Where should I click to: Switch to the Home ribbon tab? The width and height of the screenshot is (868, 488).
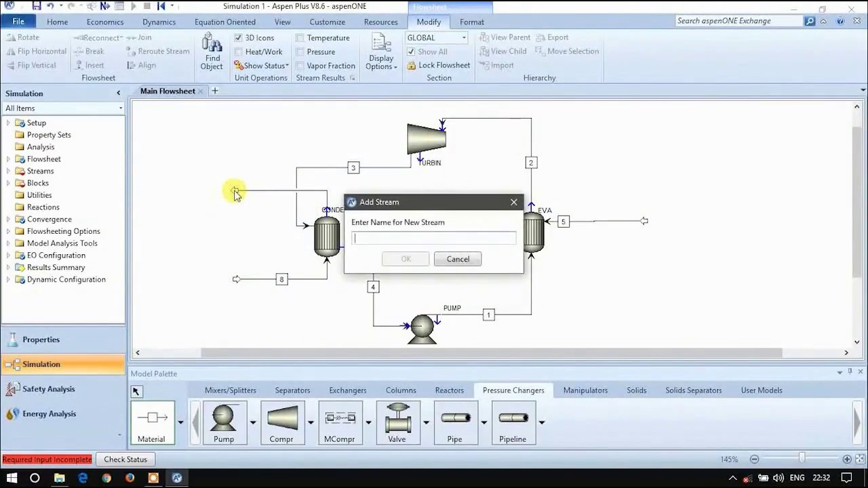(x=57, y=22)
